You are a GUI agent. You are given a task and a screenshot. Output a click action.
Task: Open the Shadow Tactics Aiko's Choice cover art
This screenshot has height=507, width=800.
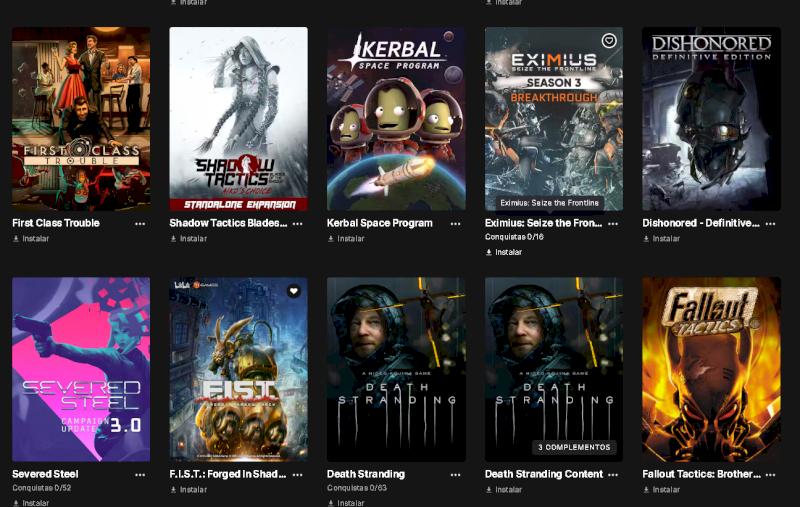(238, 119)
